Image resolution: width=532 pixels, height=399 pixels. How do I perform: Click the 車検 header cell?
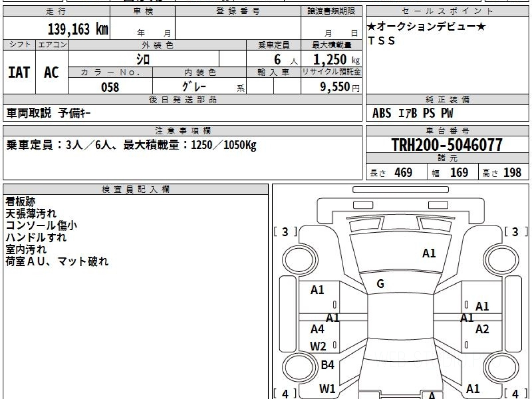[x=142, y=12]
